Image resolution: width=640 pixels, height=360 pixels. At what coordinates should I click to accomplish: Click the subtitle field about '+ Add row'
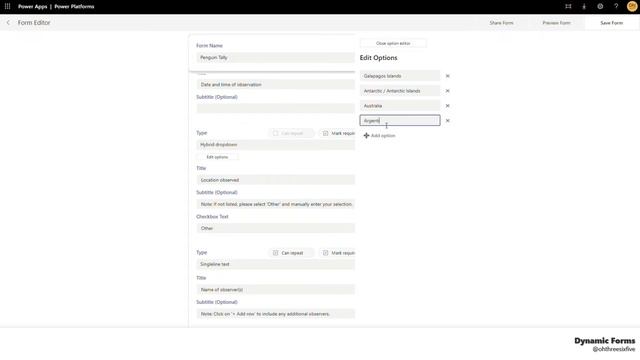click(x=276, y=314)
